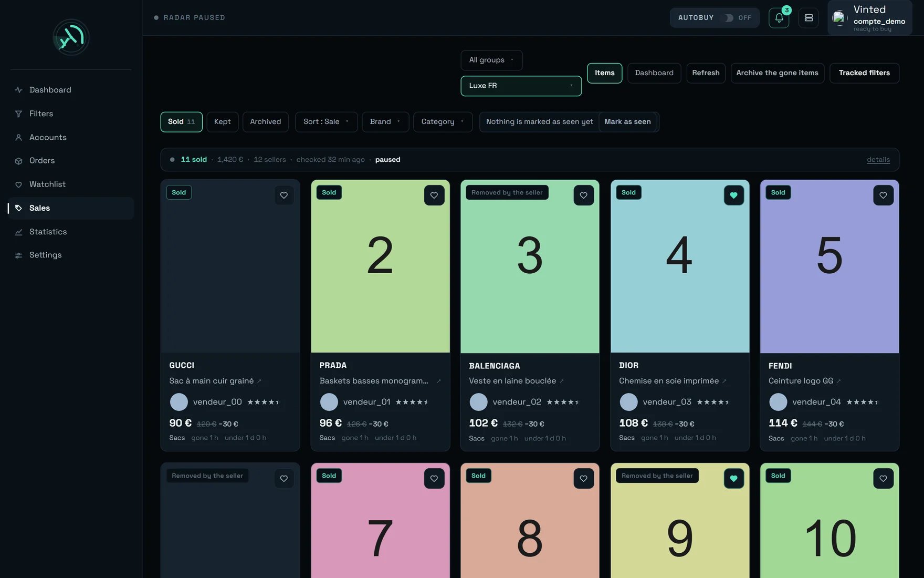Click the Radar Paused status
The image size is (924, 578).
(x=190, y=18)
